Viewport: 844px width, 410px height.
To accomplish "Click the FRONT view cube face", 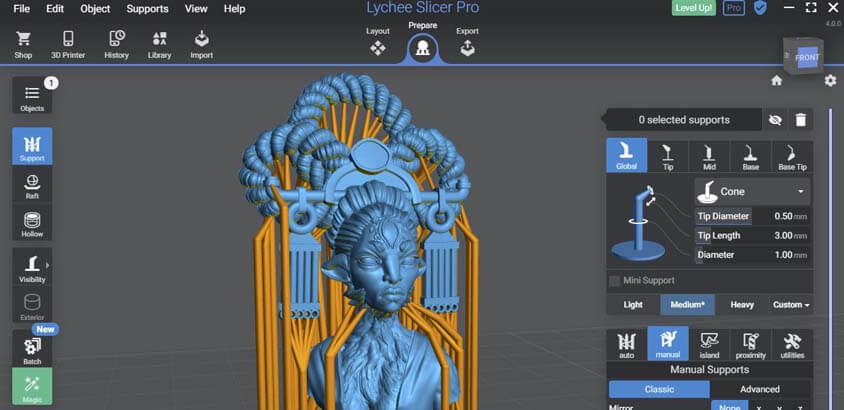I will (x=807, y=58).
